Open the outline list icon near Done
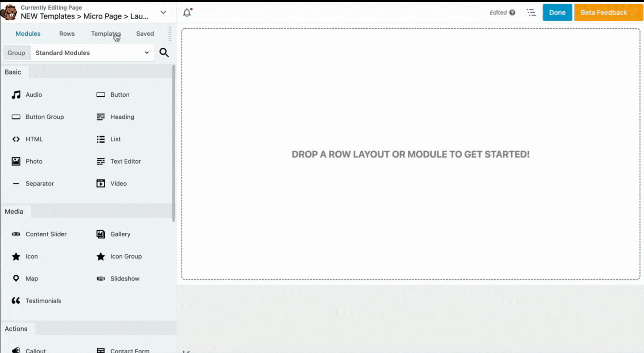This screenshot has width=644, height=353. tap(531, 12)
